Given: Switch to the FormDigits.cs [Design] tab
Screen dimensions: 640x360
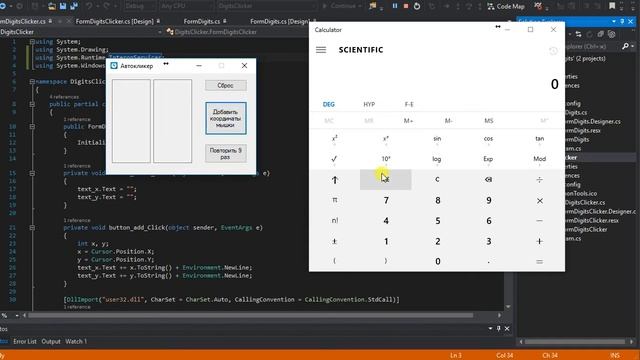Looking at the screenshot, I should pyautogui.click(x=280, y=21).
